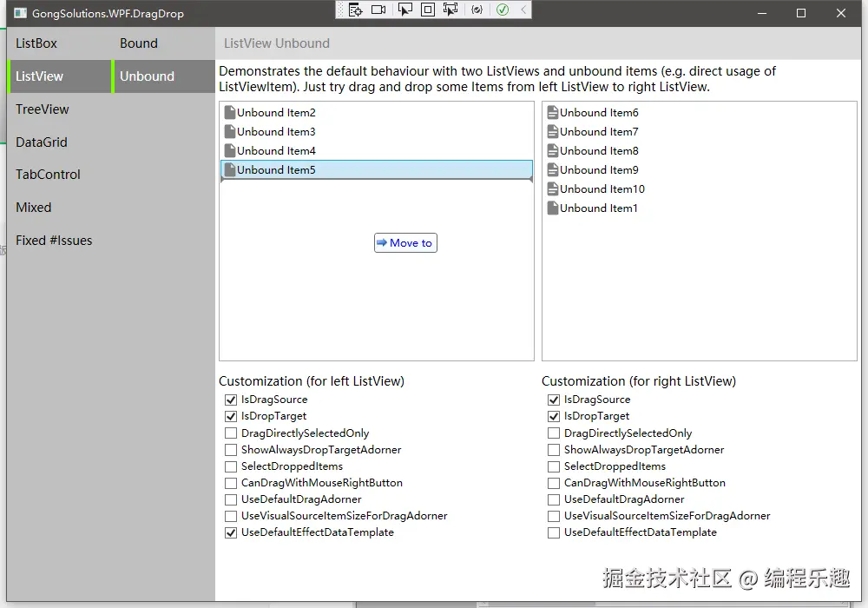Enable left ListView UseVisualSourceItemSizeForDragAdorner

point(231,516)
